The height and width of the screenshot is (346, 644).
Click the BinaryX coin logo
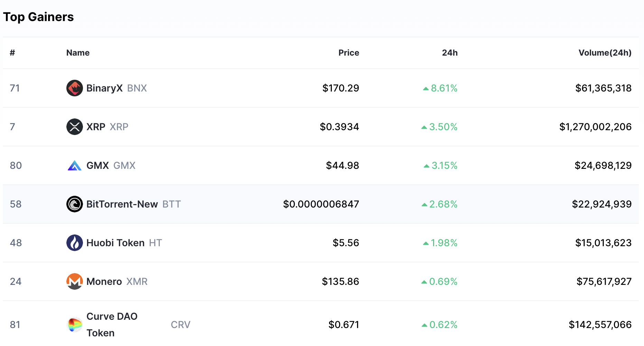(x=74, y=88)
